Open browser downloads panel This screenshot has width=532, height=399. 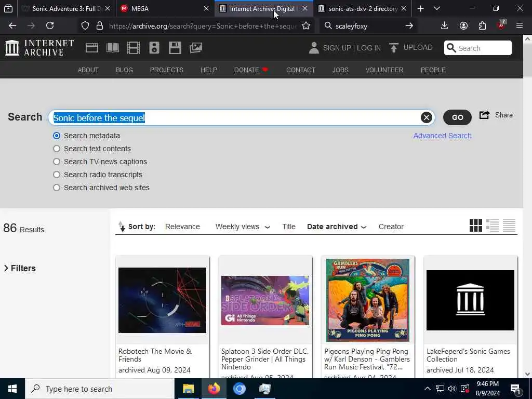coord(445,26)
